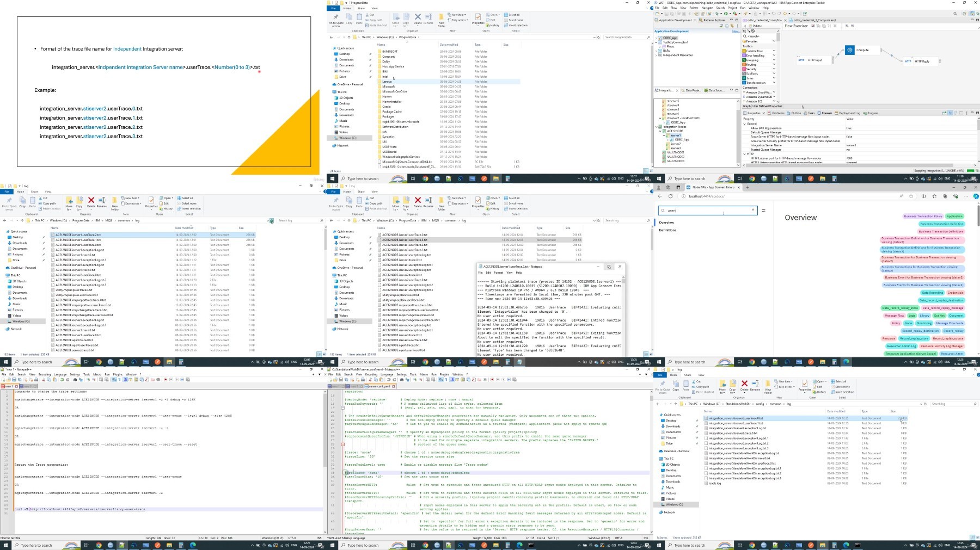
Task: Open Share tab in ProgramData Explorer window
Action: pos(361,8)
